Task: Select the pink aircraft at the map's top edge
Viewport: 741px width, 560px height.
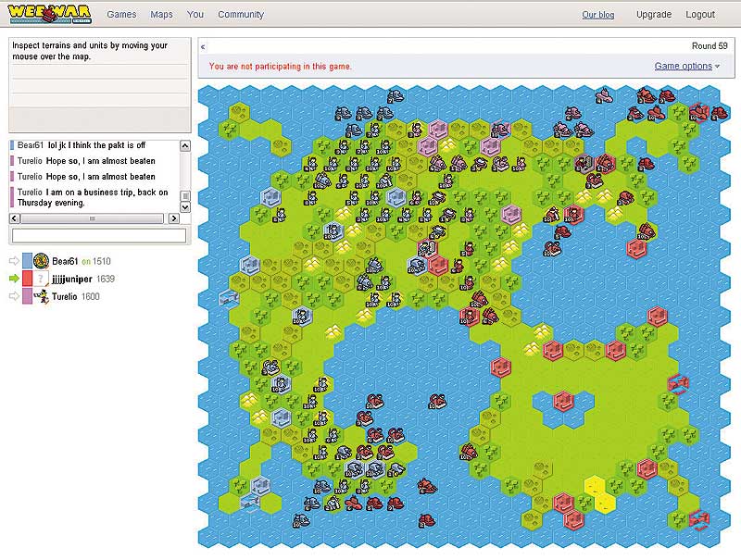Action: pos(604,95)
